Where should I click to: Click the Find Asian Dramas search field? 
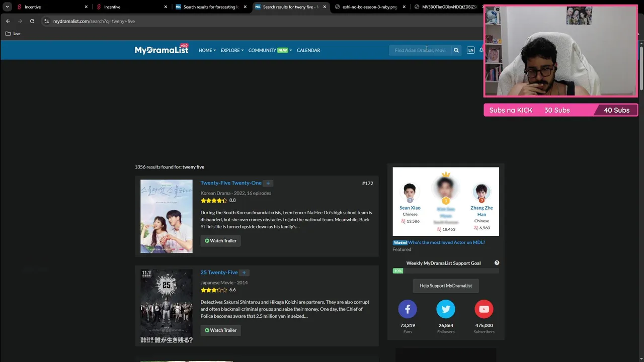[x=420, y=50]
